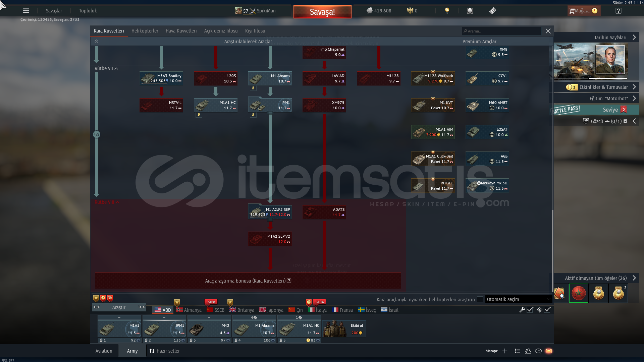Click the Savaşa! battle button
Viewport: 644px width, 362px height.
322,12
